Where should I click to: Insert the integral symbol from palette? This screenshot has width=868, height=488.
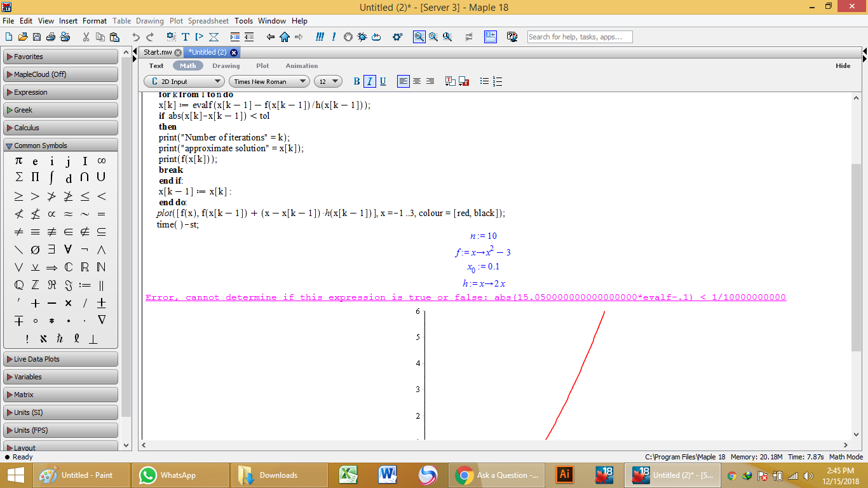click(51, 177)
